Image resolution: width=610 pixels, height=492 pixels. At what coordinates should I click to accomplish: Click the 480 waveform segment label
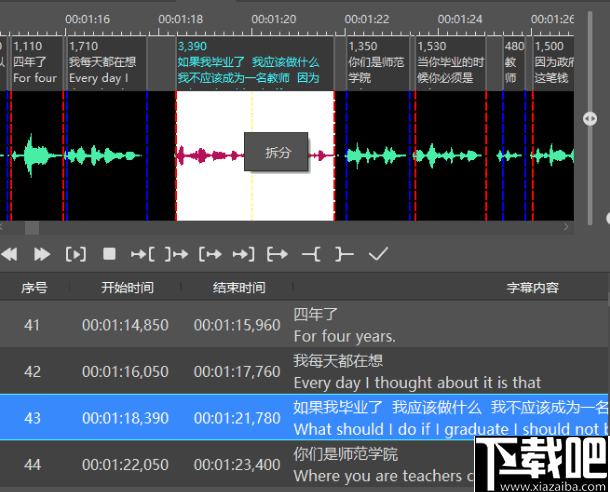[514, 62]
